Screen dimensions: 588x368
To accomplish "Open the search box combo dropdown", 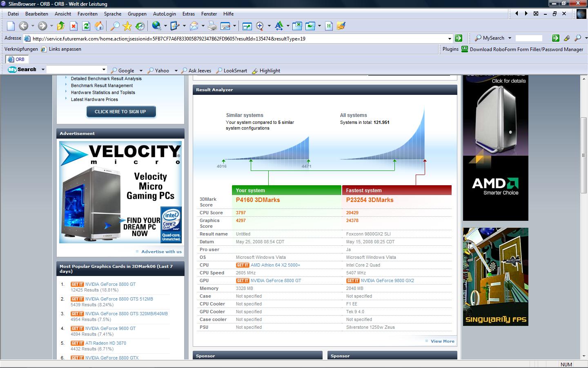I will click(x=104, y=70).
